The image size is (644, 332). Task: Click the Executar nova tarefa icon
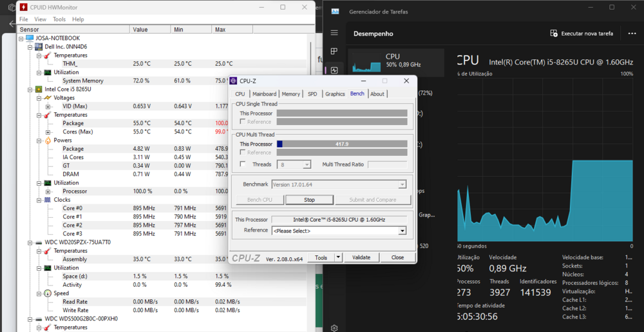[x=554, y=34]
